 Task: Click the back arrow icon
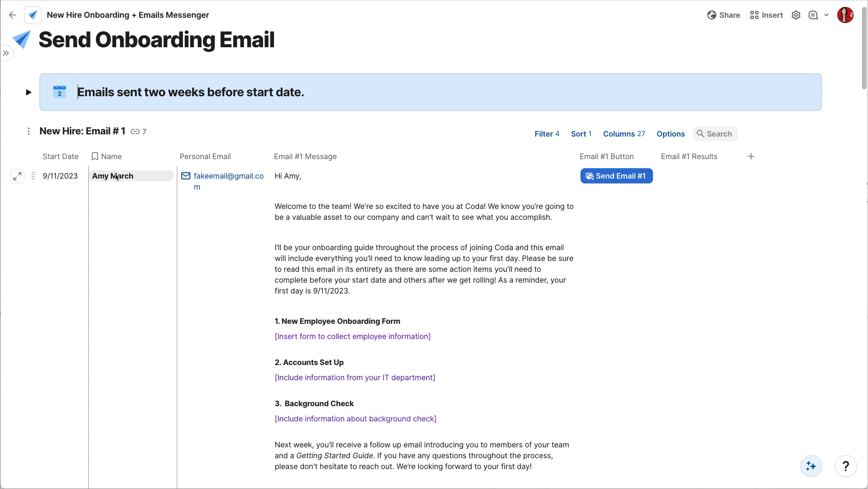point(13,15)
